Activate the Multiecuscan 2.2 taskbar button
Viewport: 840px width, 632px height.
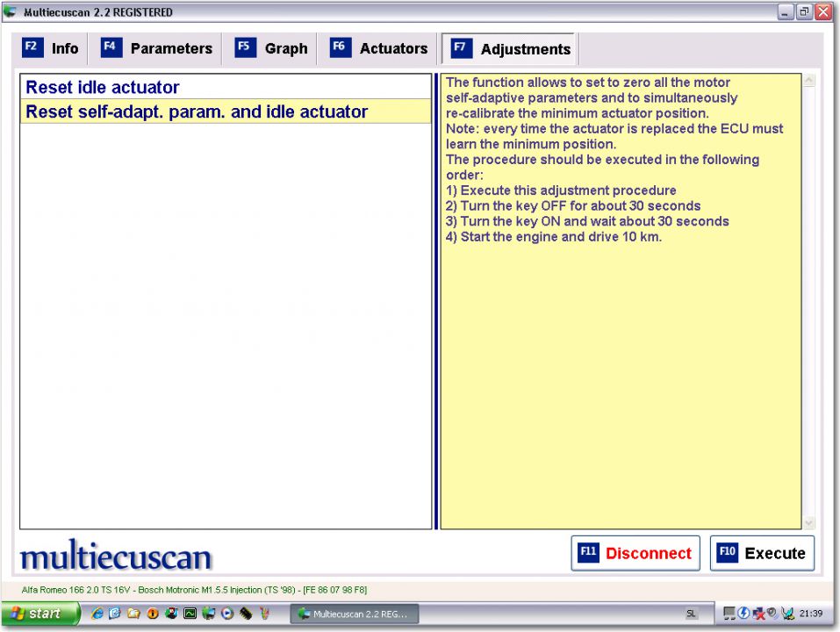(x=355, y=614)
